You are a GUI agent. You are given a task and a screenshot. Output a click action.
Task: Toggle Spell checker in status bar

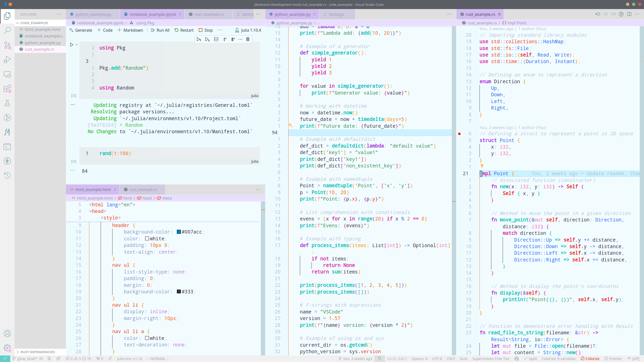pos(530,359)
